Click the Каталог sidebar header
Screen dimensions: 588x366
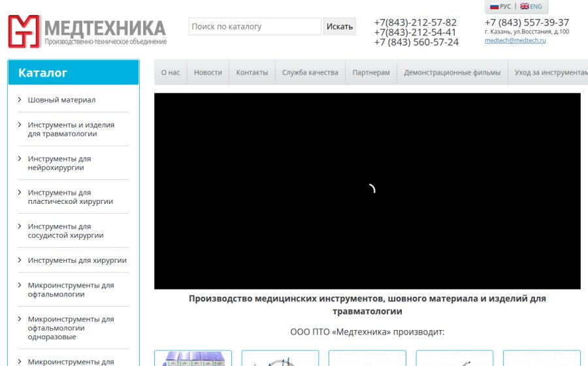click(73, 73)
